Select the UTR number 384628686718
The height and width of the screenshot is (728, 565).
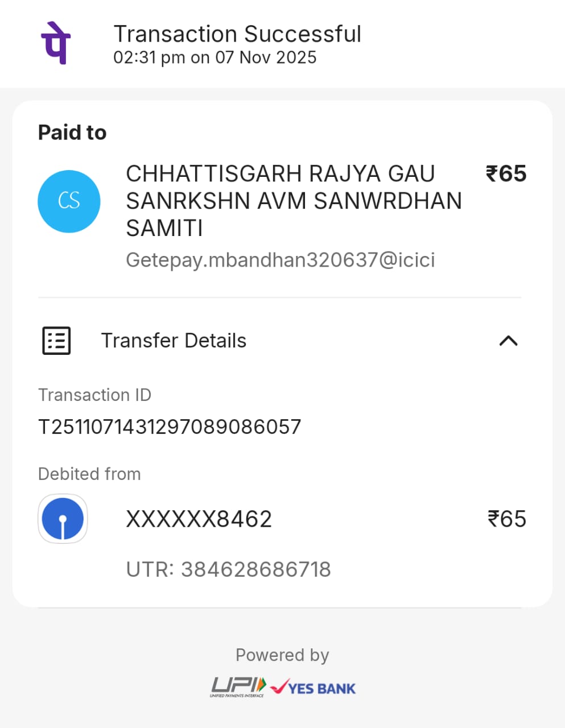click(x=228, y=569)
